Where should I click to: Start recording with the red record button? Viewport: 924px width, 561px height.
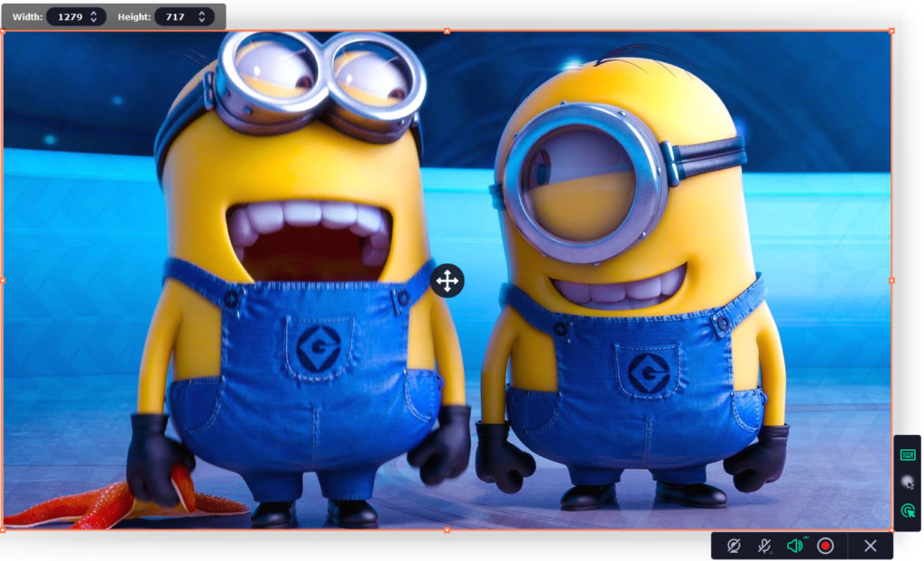pos(826,546)
